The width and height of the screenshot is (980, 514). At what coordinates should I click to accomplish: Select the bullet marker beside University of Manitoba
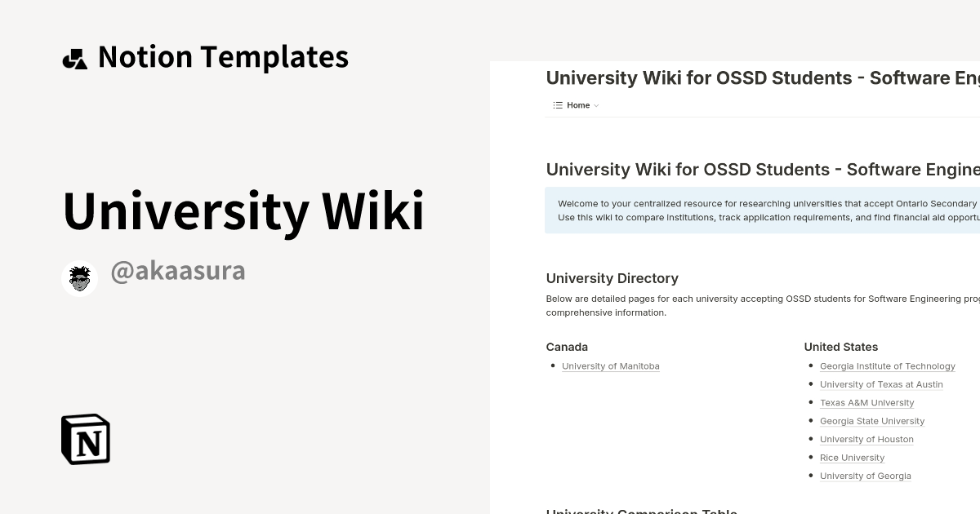[553, 366]
